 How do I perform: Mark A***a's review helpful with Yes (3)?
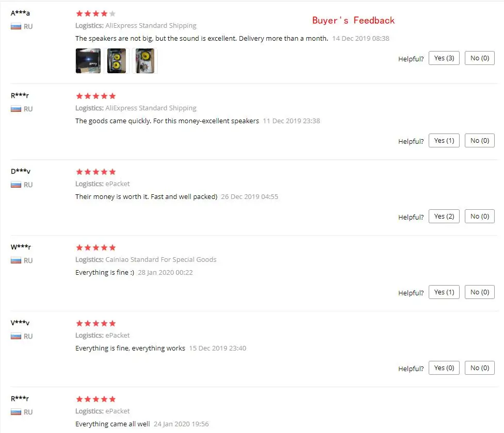(x=444, y=58)
